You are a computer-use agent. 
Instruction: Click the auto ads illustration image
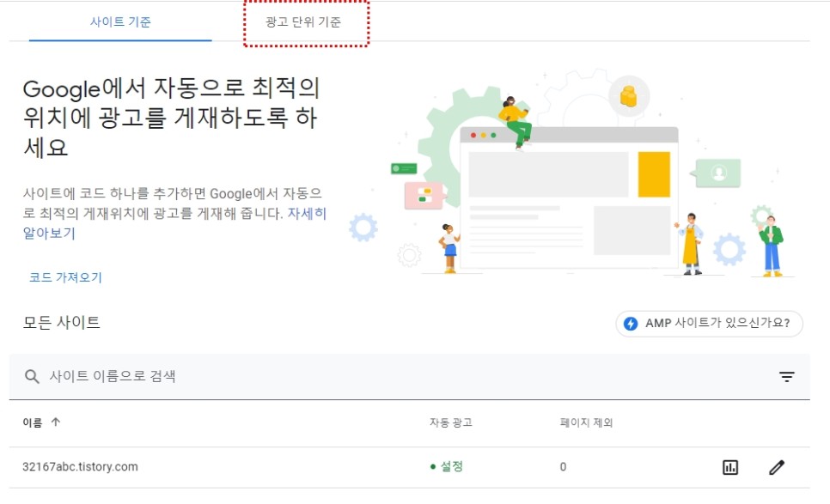click(571, 173)
